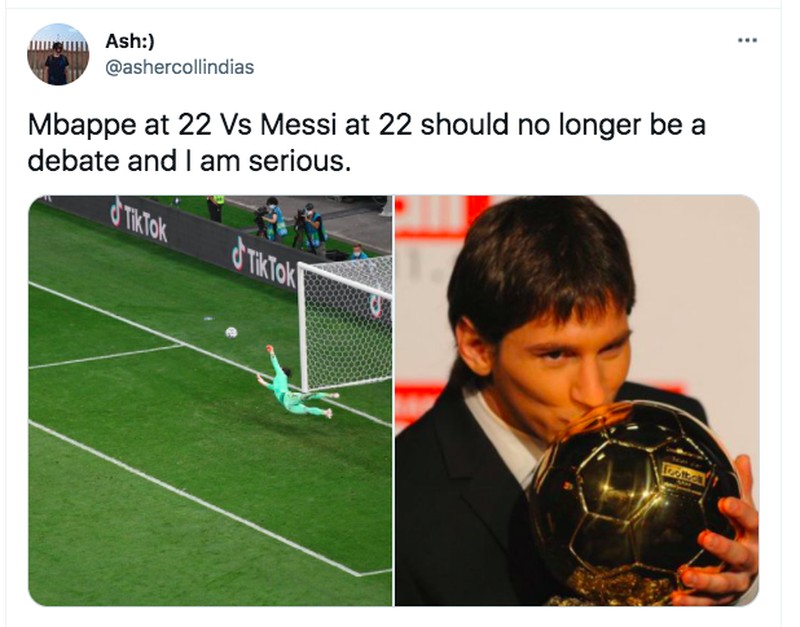Click the diving goalkeeper in green

coord(293,387)
